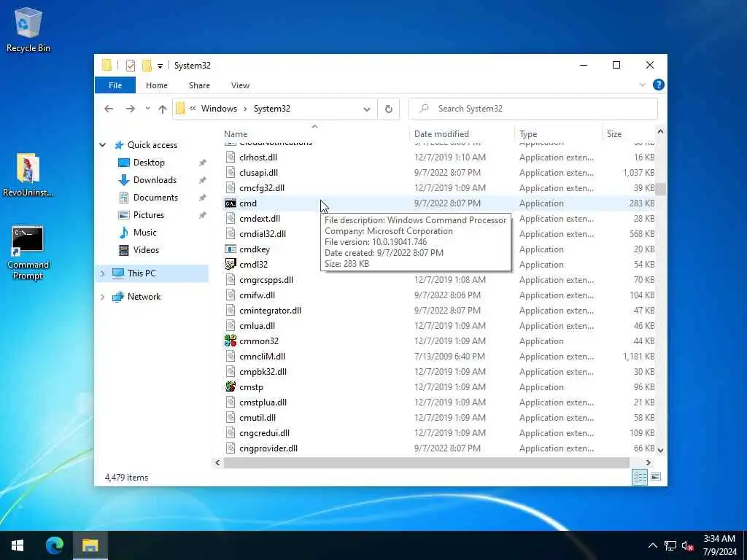Open the Windows Start menu

[18, 545]
